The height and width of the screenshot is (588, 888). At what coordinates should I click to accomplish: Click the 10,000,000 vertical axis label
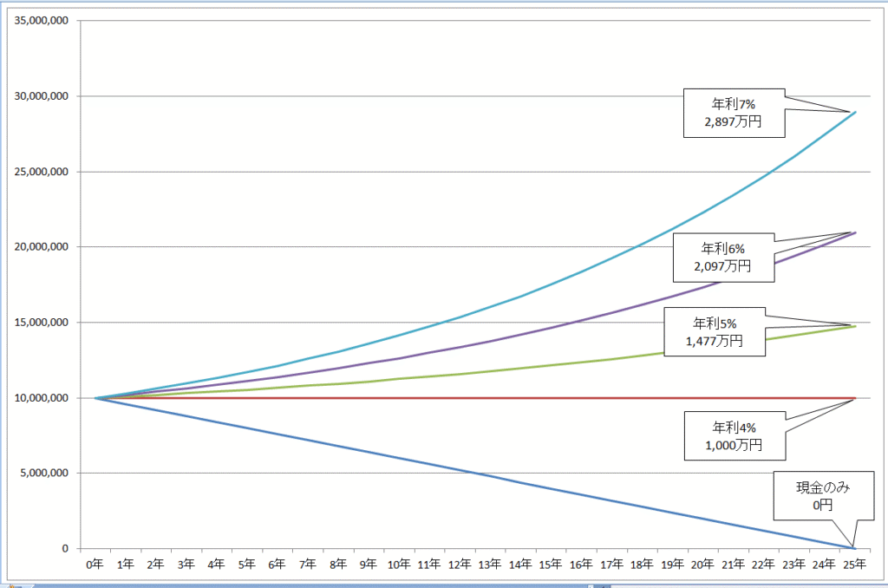click(x=39, y=398)
